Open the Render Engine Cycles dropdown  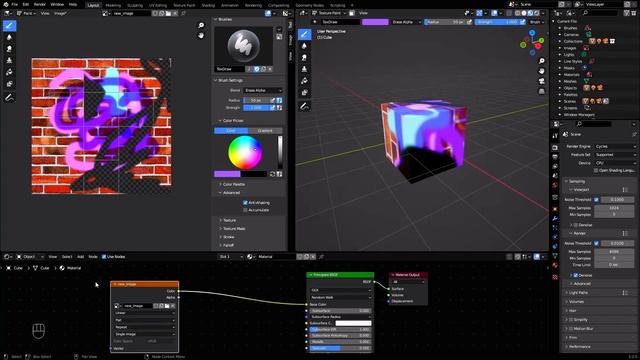coord(615,147)
